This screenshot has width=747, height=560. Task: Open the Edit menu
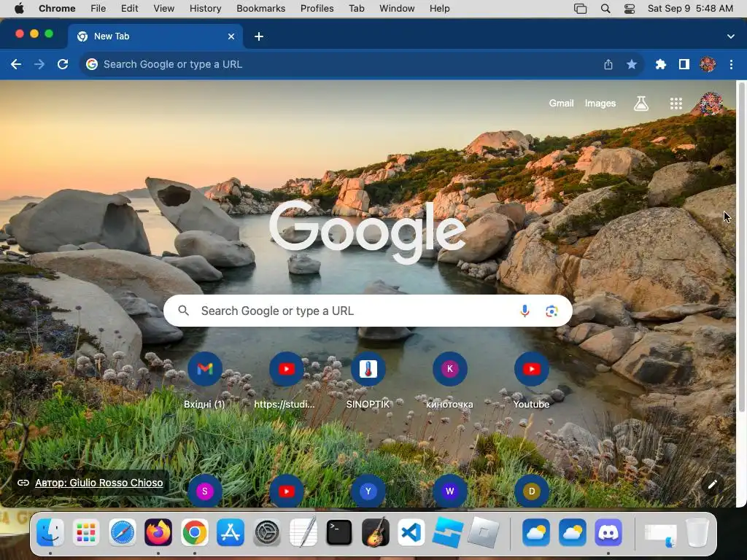pos(129,9)
